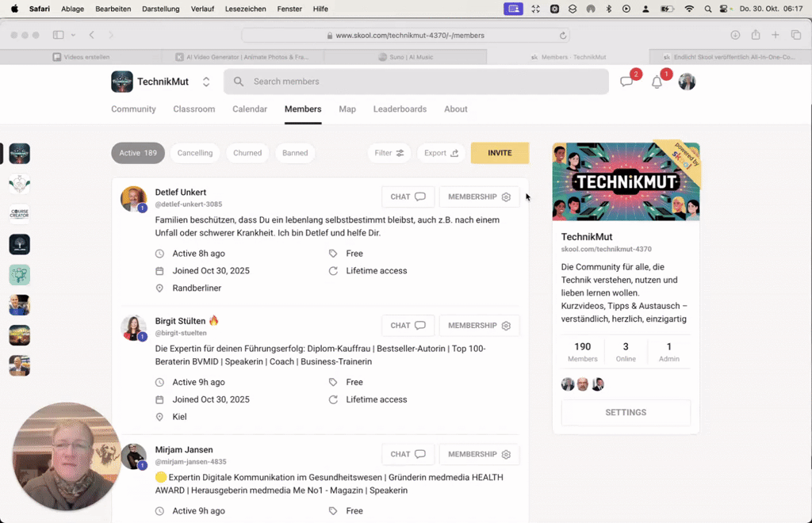This screenshot has height=523, width=812.
Task: Click first member avatar under group stats
Action: [568, 384]
